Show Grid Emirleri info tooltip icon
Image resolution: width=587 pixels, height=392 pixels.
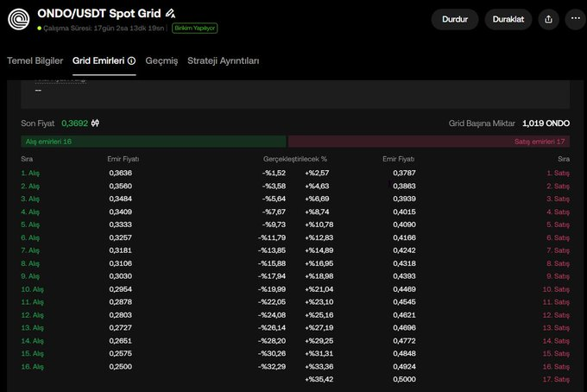[131, 60]
